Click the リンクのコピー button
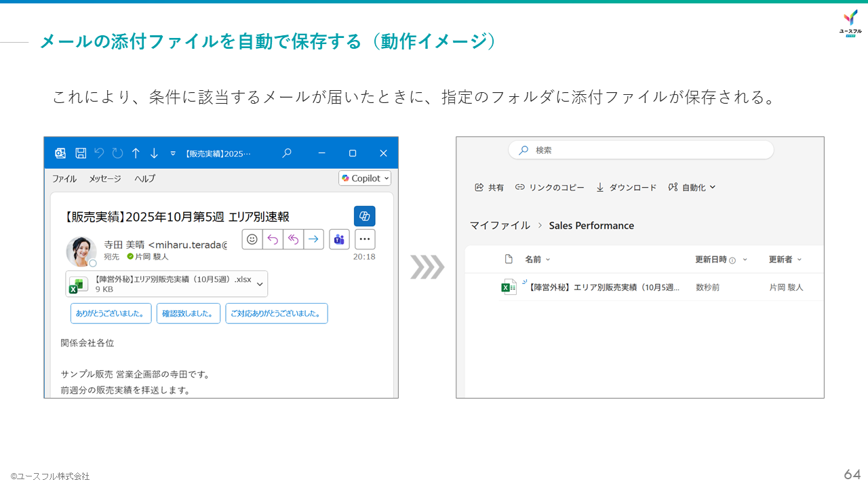The height and width of the screenshot is (488, 868). point(549,188)
